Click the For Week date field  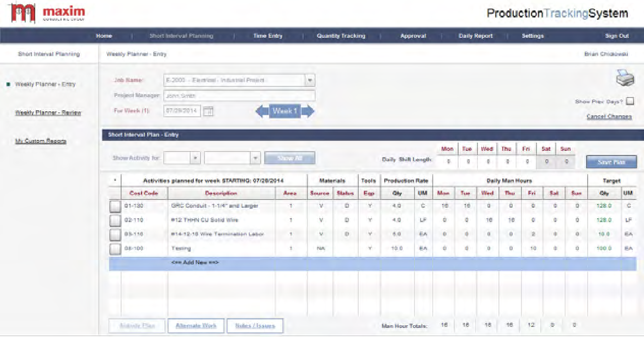[182, 111]
